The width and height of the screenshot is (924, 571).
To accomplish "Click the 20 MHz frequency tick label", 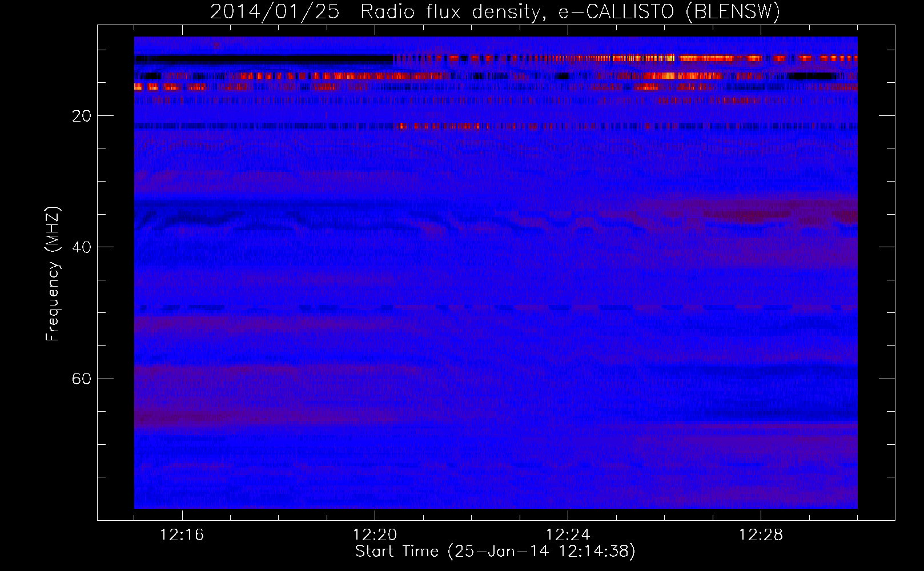I will 82,116.
